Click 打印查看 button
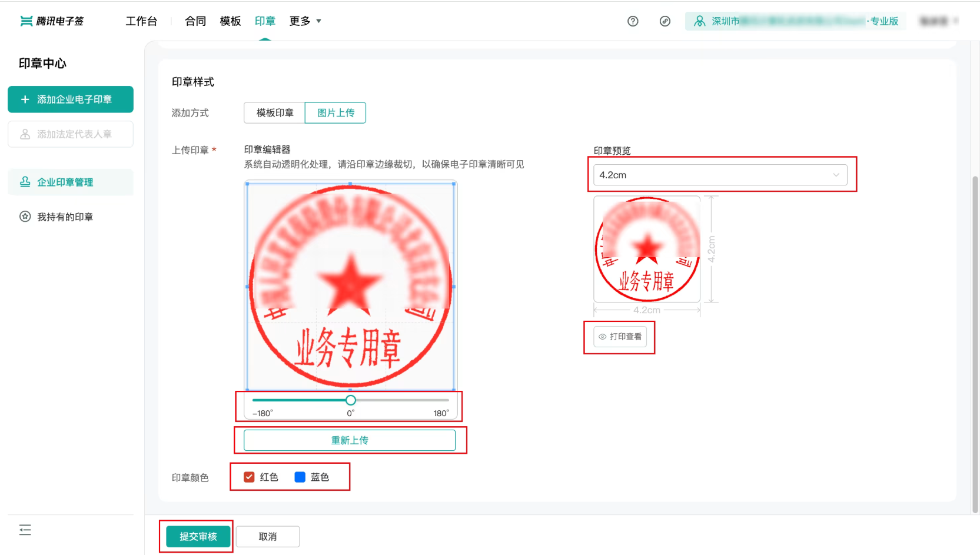This screenshot has width=980, height=555. 620,337
